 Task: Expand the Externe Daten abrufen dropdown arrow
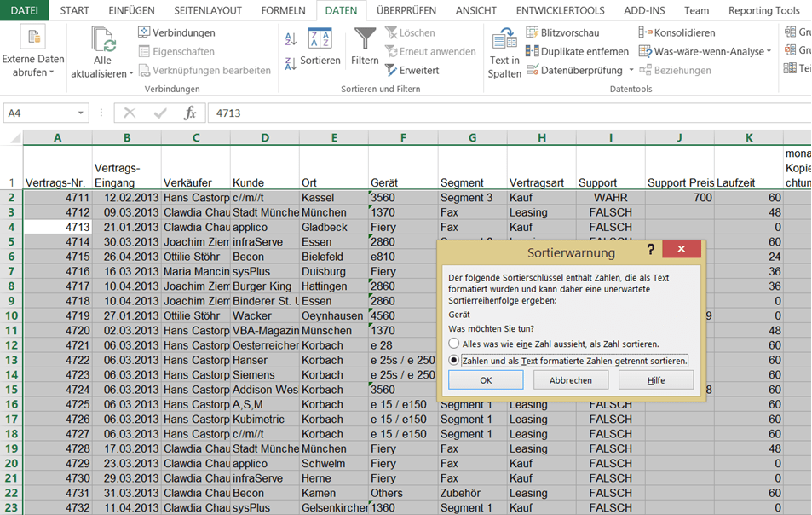52,73
